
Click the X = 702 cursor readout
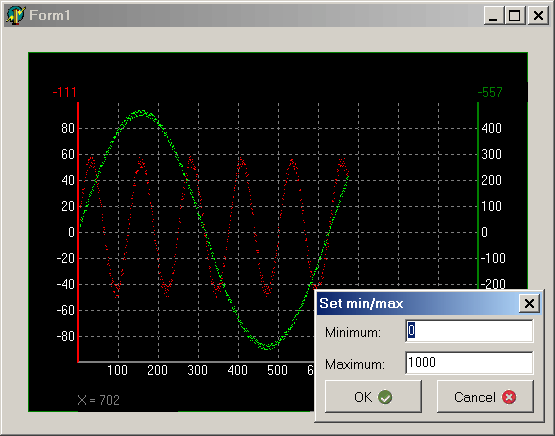98,400
